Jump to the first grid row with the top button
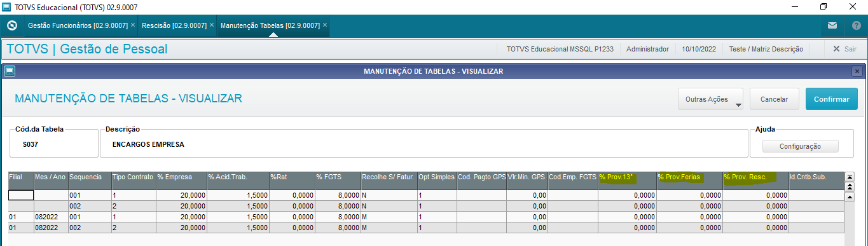This screenshot has height=246, width=868. point(850,176)
